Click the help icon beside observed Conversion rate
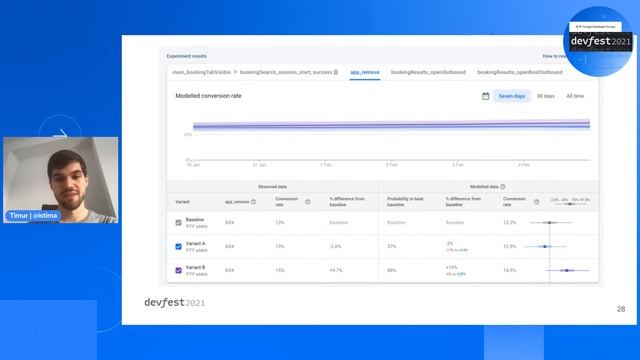Viewport: 640px width, 360px height. tap(307, 202)
